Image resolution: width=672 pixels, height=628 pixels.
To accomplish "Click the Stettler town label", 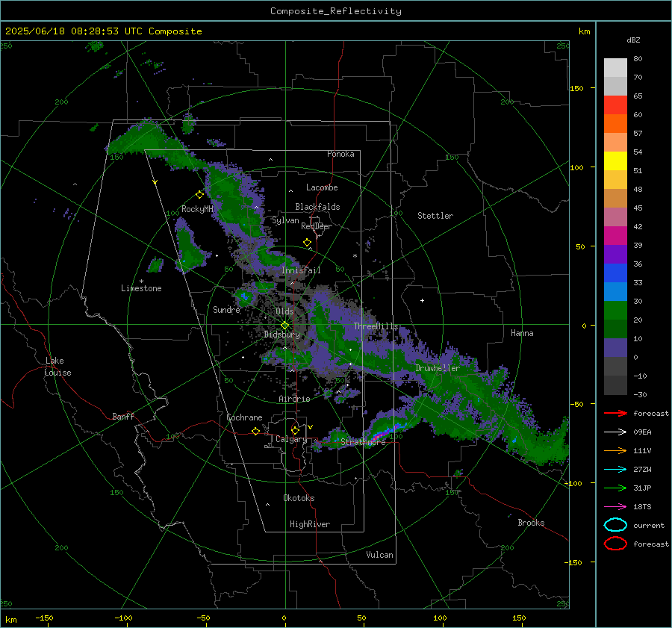I will tap(435, 216).
